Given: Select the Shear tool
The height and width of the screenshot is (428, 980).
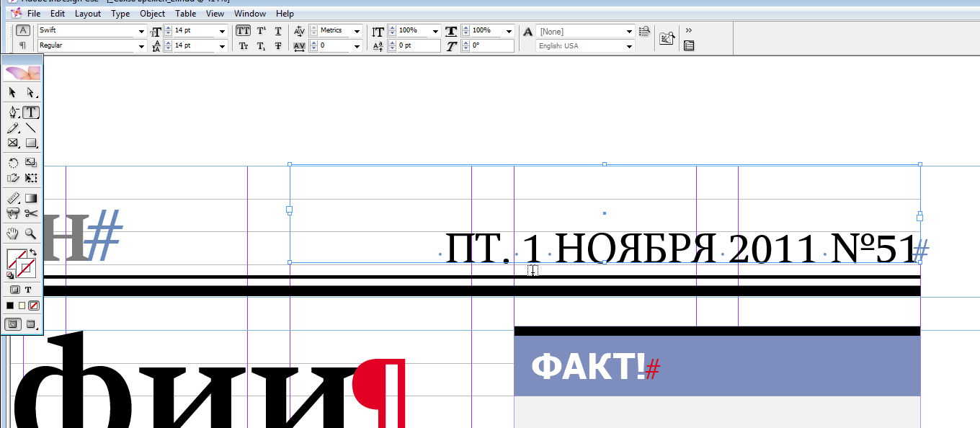Looking at the screenshot, I should coord(13,178).
